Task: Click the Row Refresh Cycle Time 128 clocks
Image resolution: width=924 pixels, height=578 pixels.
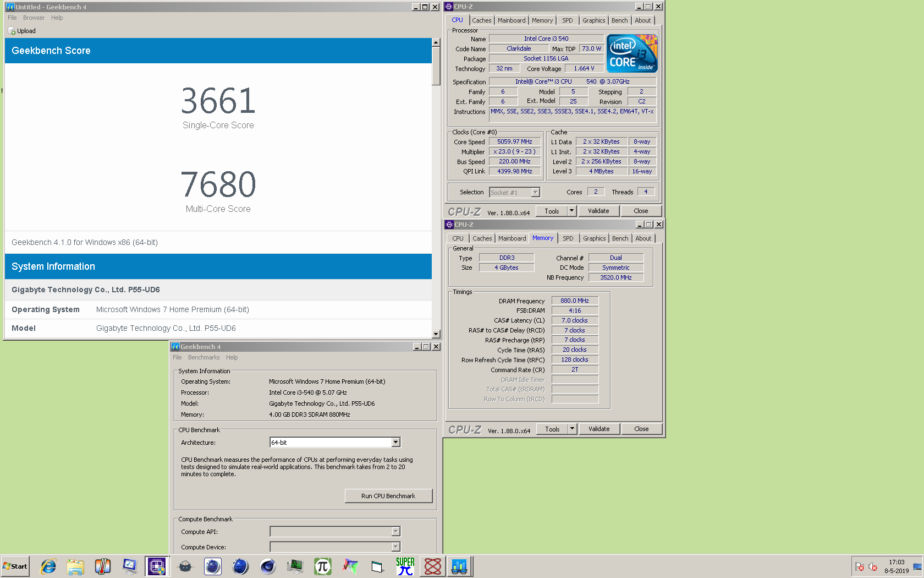Action: tap(575, 359)
